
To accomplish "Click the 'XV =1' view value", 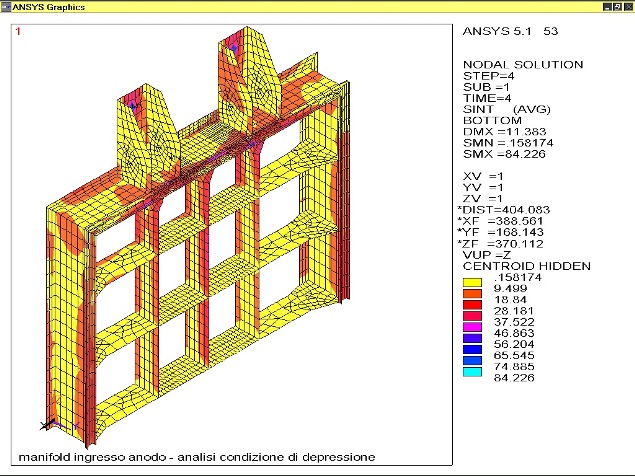I will tap(483, 176).
